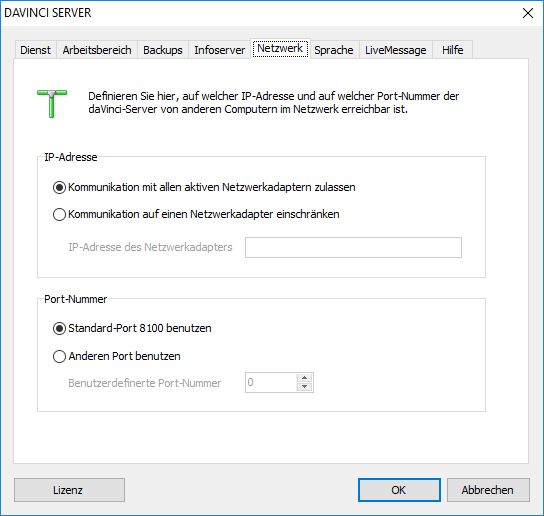Open the Dienst tab
This screenshot has width=544, height=516.
35,50
